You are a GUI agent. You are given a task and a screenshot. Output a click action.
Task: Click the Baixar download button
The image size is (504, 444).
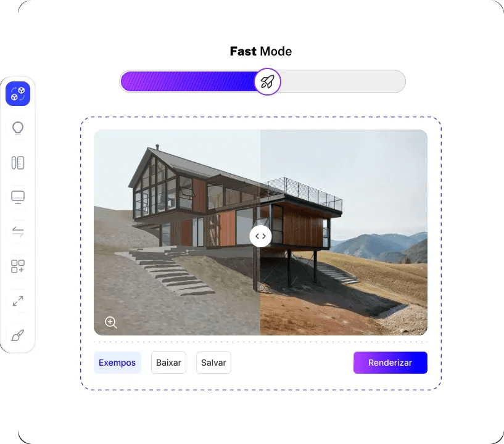coord(169,363)
